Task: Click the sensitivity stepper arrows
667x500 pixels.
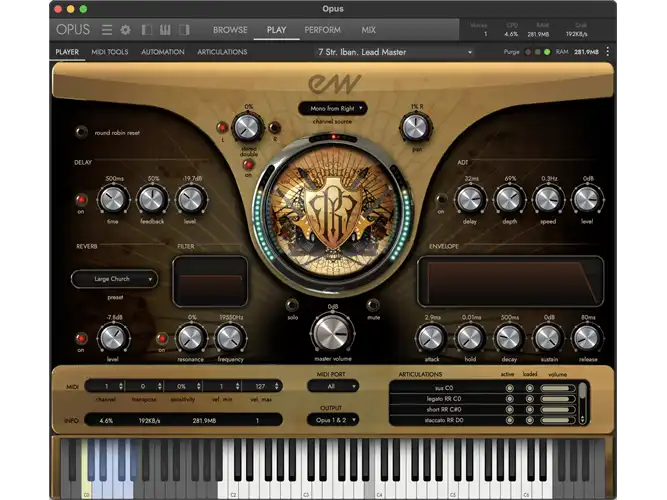Action: pos(199,386)
